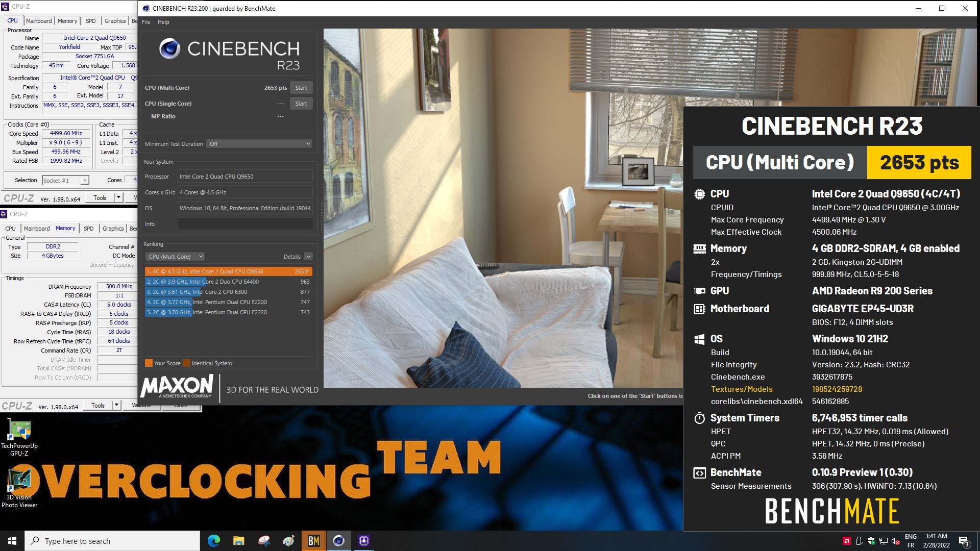The image size is (980, 551).
Task: Click the Core Speed value 4499.60 MHz
Action: click(x=66, y=134)
